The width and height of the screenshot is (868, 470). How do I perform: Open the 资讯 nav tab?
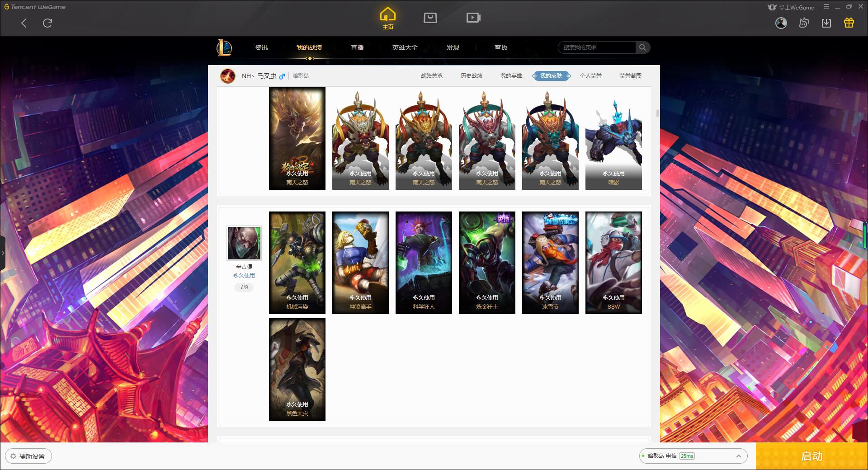(261, 47)
